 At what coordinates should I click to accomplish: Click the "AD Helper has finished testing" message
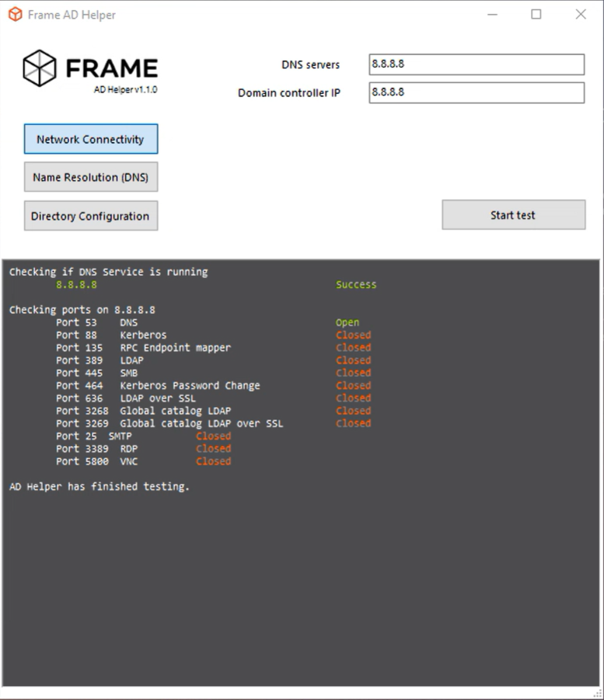[x=100, y=486]
